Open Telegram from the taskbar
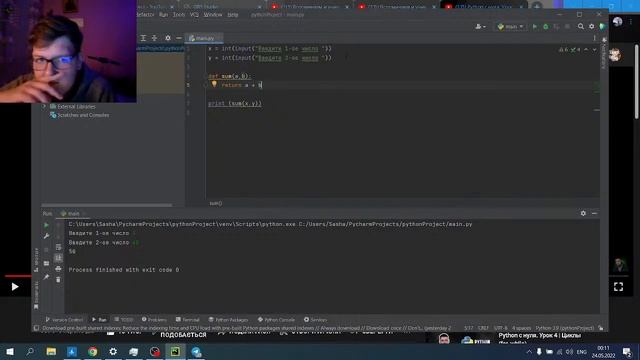The image size is (640, 360). [196, 351]
